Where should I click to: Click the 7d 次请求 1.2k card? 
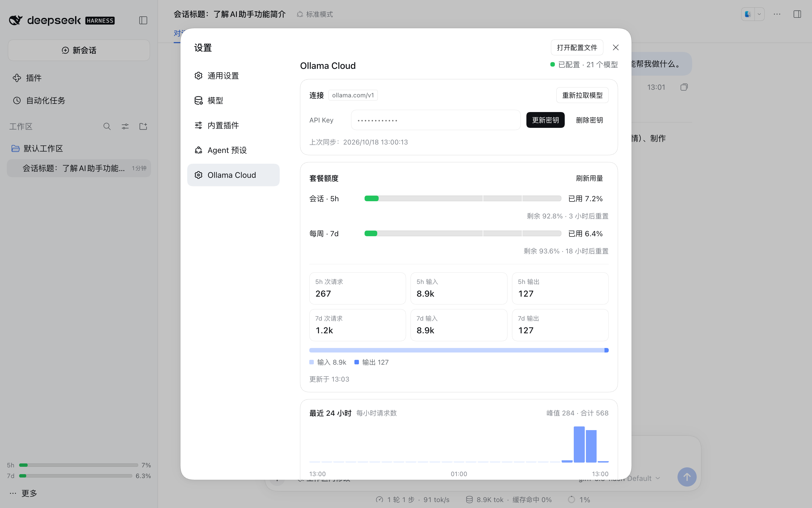[357, 325]
